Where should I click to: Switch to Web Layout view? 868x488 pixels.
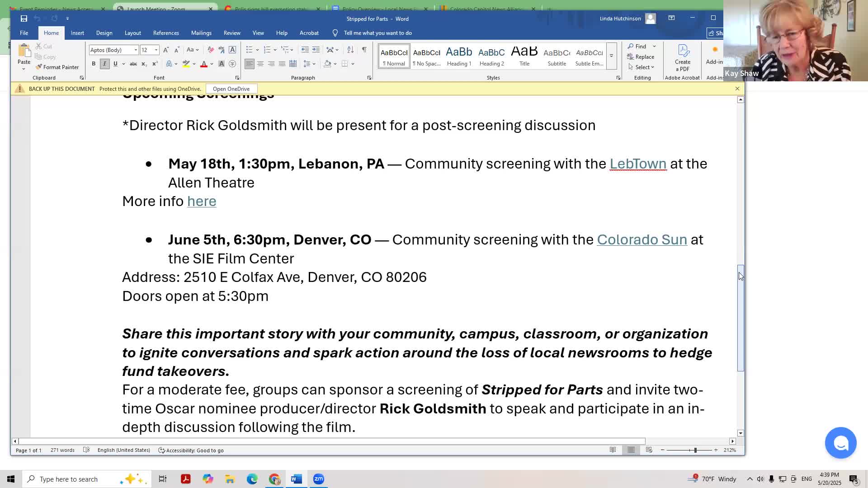tap(649, 450)
